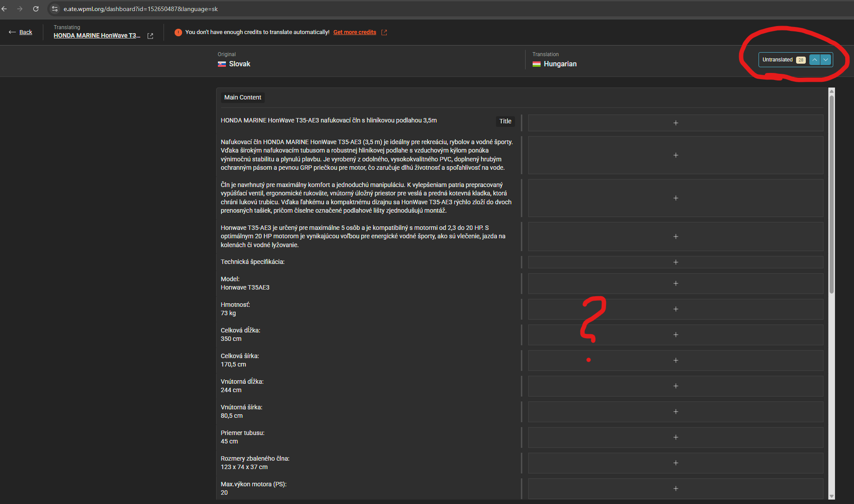
Task: Add translation for Priemer tubusu 45 cm
Action: coord(675,437)
